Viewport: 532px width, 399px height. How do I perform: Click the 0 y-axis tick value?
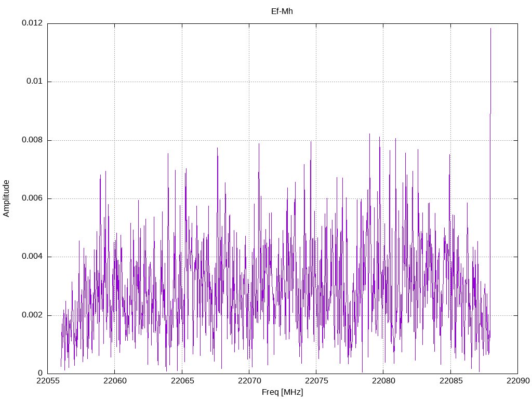click(x=41, y=374)
